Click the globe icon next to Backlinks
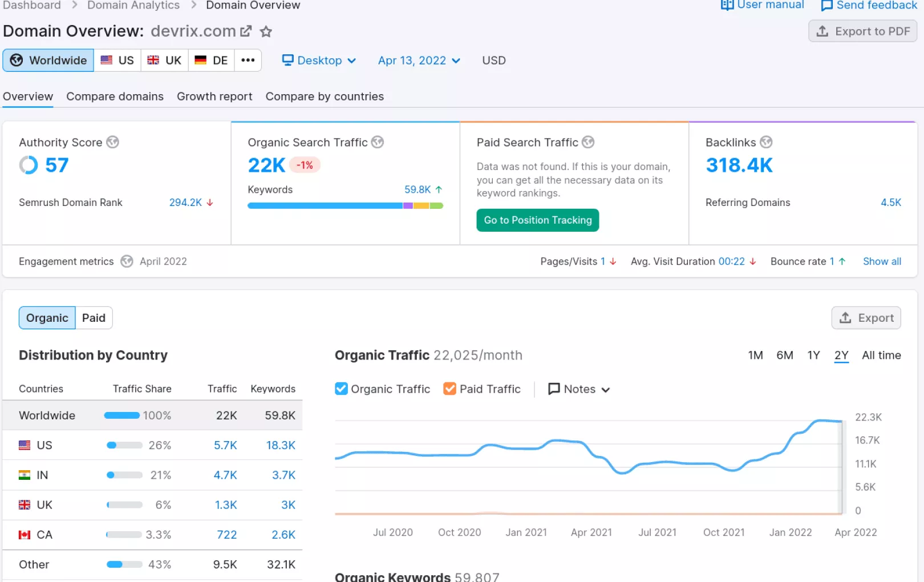 click(x=766, y=142)
